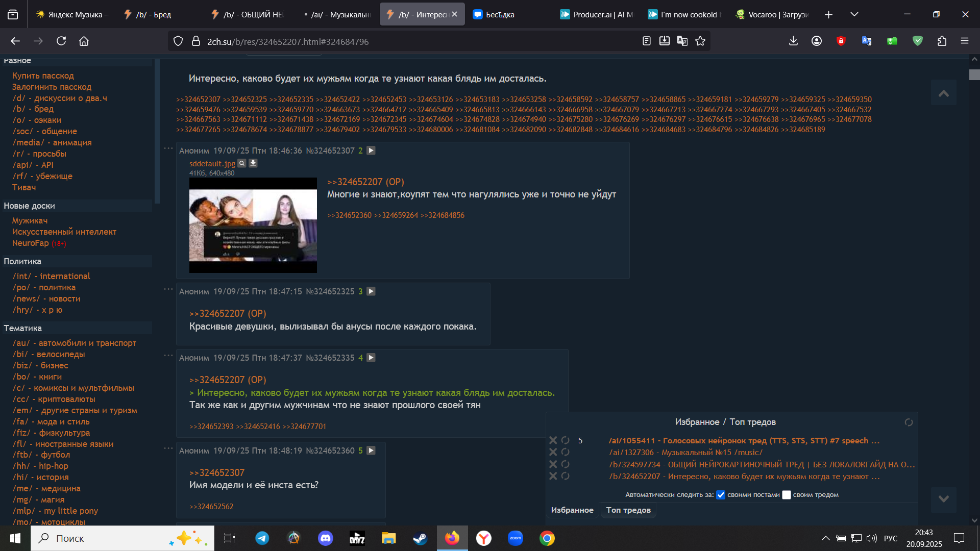The width and height of the screenshot is (980, 551).
Task: Jump to page bottom with down arrow button
Action: (x=943, y=499)
